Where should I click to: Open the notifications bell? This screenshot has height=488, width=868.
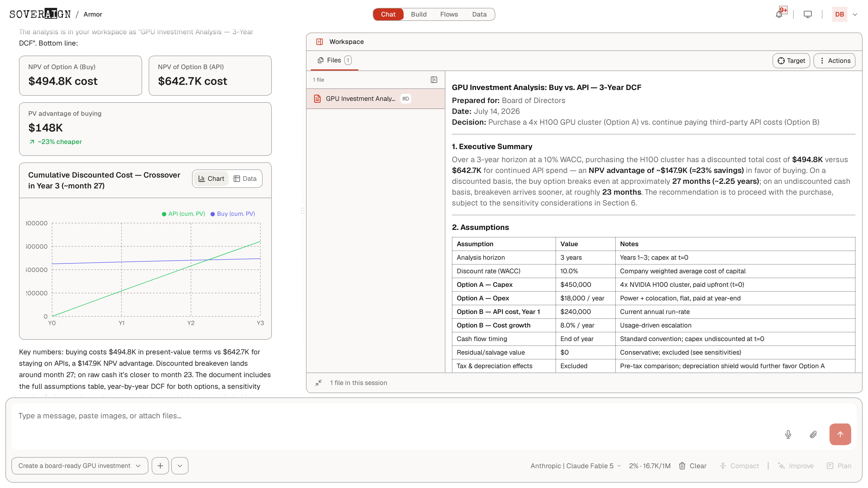click(779, 14)
